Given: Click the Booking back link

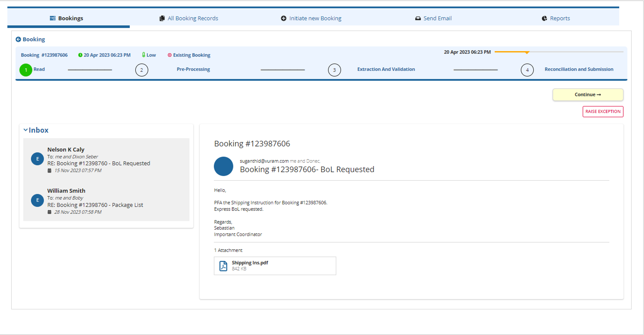Looking at the screenshot, I should click(x=34, y=39).
